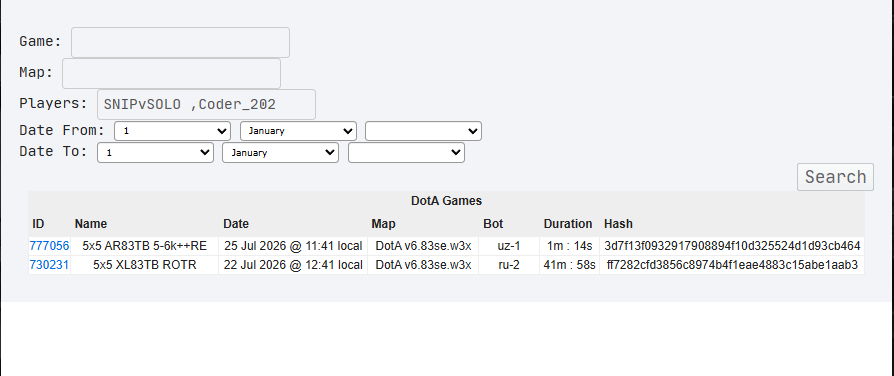The image size is (894, 376).
Task: Select game name 5x5 XL83TB ROTR
Action: click(x=144, y=265)
